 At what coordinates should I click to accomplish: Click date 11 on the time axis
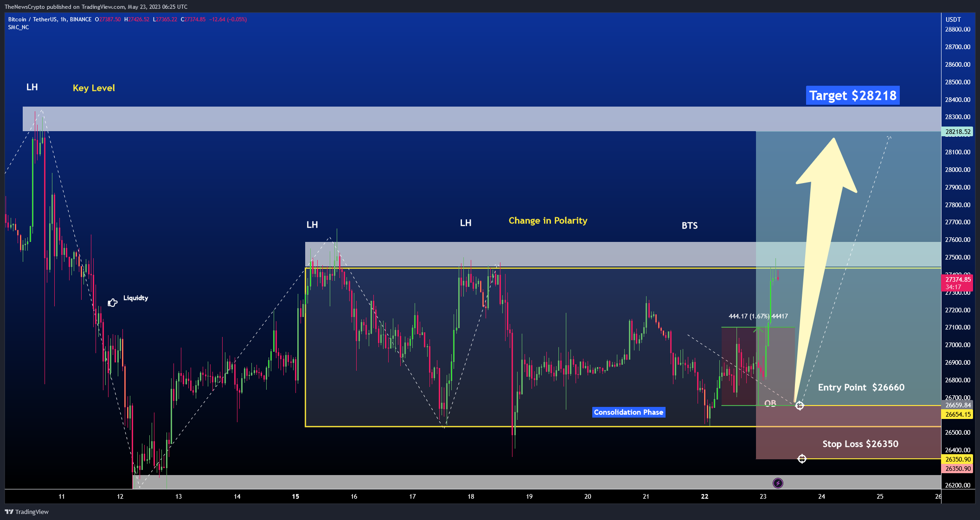62,496
